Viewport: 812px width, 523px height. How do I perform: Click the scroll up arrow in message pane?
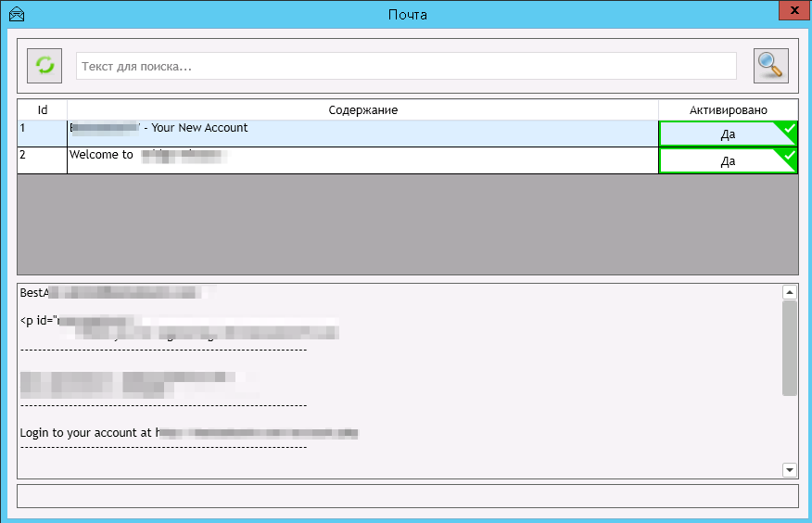point(789,293)
